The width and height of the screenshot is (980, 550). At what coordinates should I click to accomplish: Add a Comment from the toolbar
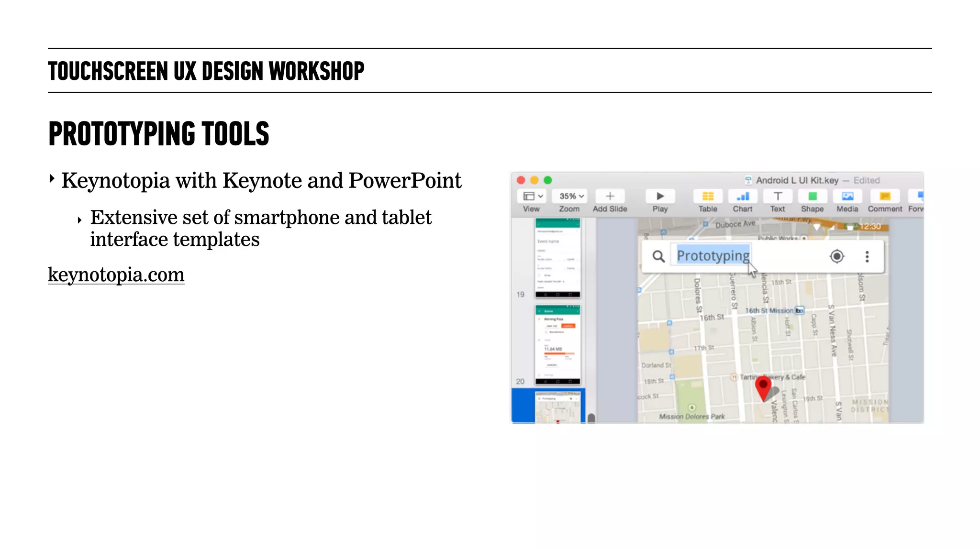click(885, 196)
